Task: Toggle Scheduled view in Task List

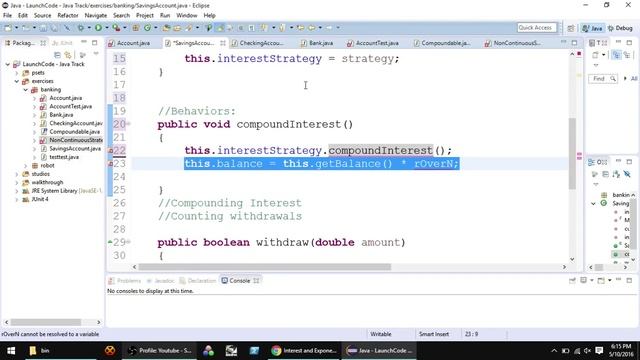Action: [627, 55]
